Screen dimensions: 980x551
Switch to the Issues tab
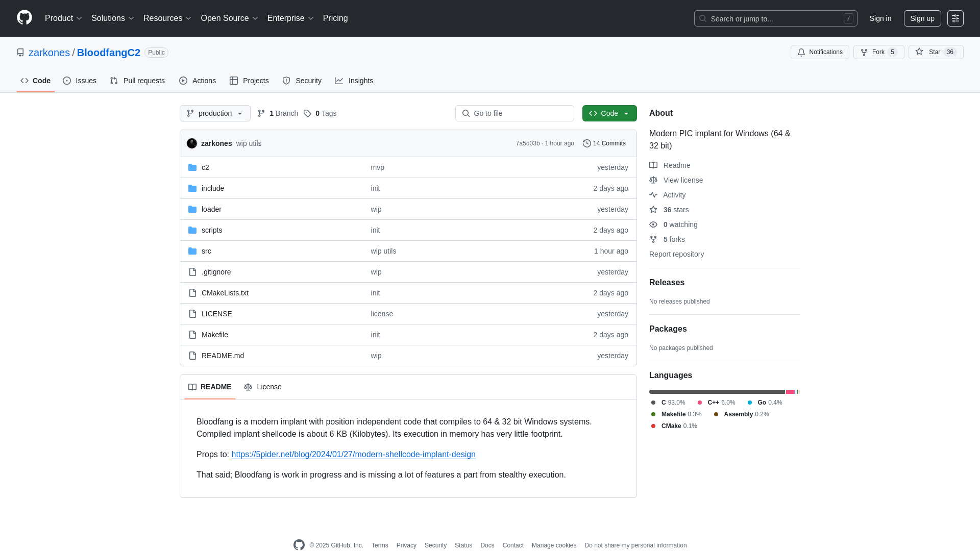tap(80, 81)
